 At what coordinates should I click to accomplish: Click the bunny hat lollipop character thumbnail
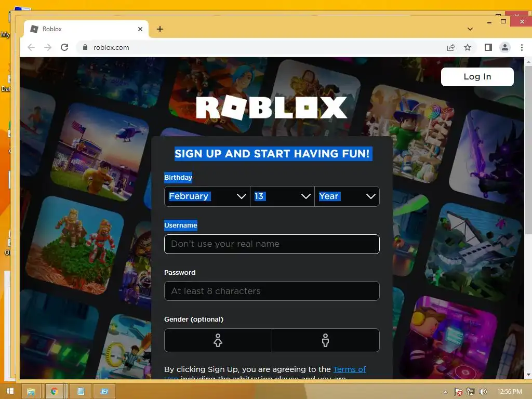coord(411,134)
